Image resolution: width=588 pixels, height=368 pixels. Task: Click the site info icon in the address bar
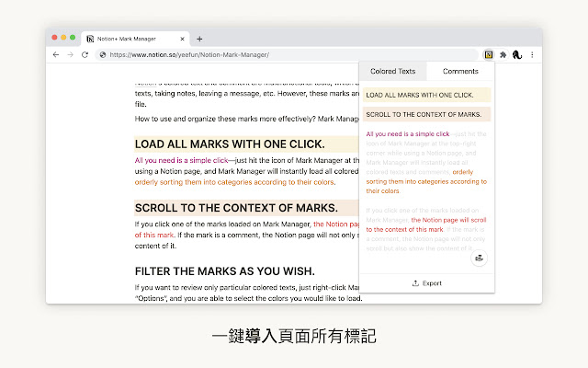[x=103, y=55]
